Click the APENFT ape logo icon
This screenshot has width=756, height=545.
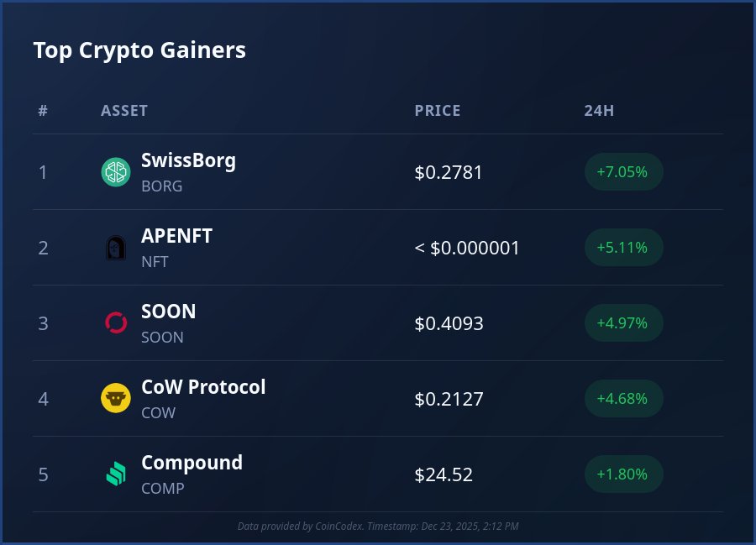[116, 248]
